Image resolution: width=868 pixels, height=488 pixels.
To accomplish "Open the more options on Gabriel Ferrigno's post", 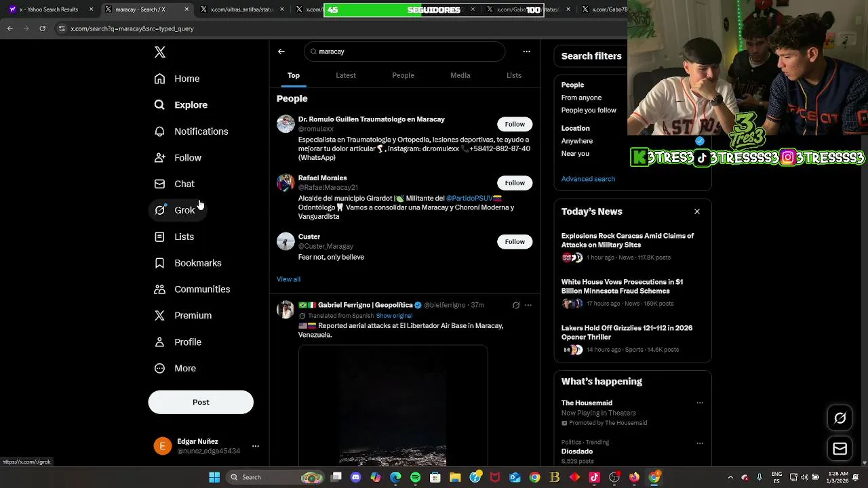I will (528, 305).
